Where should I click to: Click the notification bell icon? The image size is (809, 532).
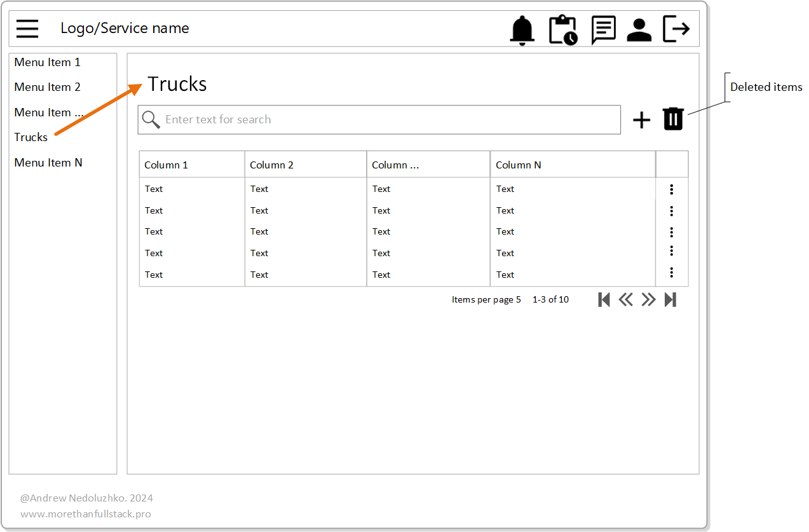522,30
